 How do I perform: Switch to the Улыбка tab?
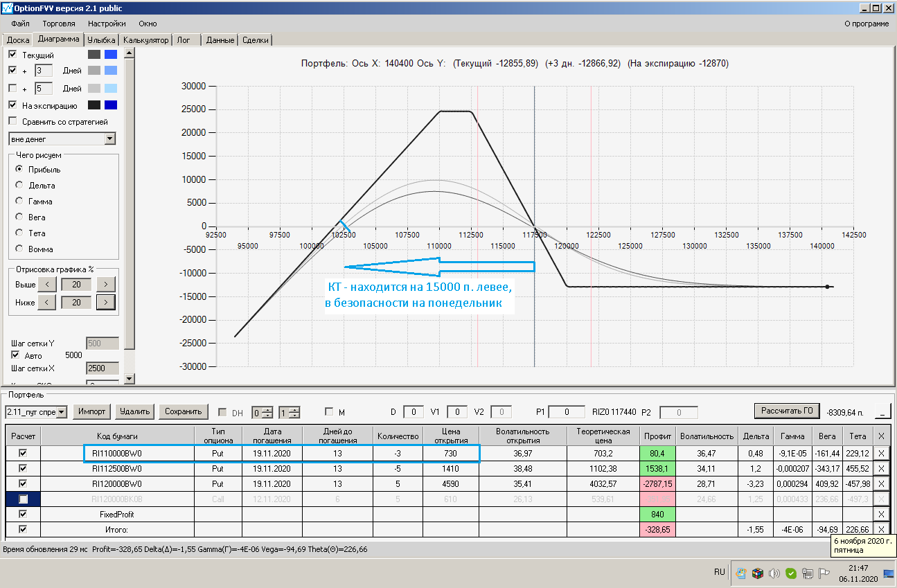tap(102, 40)
